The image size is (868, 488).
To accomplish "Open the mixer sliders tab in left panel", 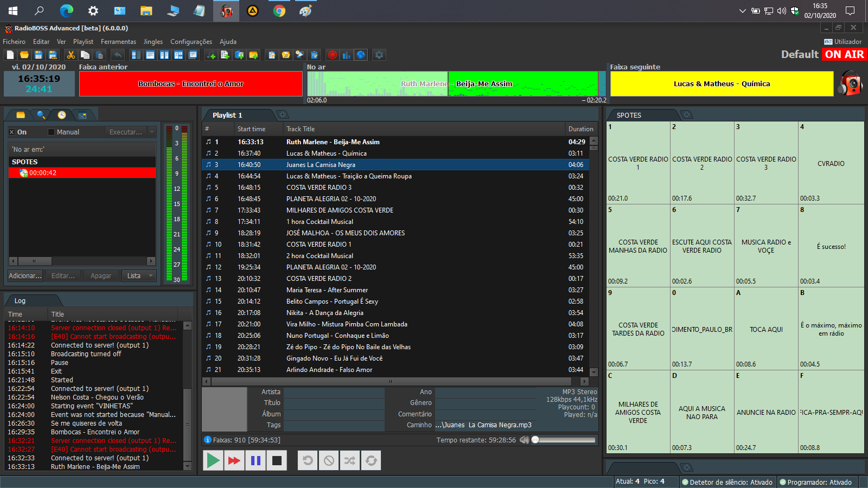I will [82, 115].
